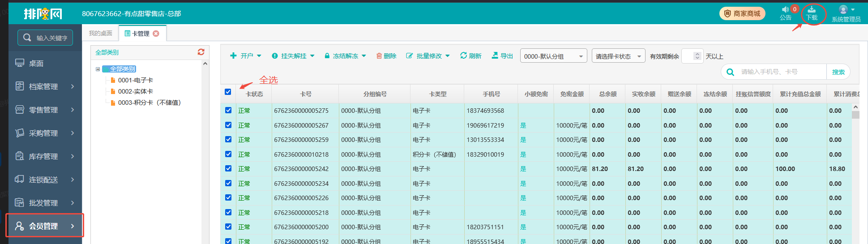Screen dimensions: 868x244
Task: Toggle checkbox for card 6762360000005267
Action: [x=228, y=125]
